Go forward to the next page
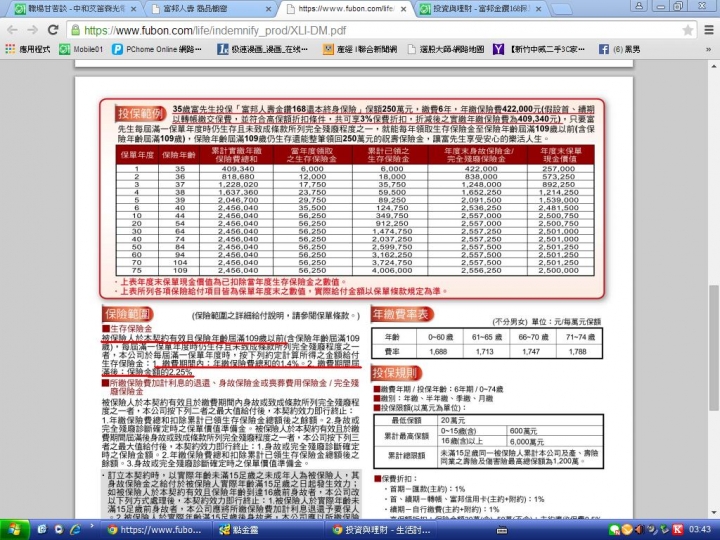720x540 pixels. click(x=33, y=30)
